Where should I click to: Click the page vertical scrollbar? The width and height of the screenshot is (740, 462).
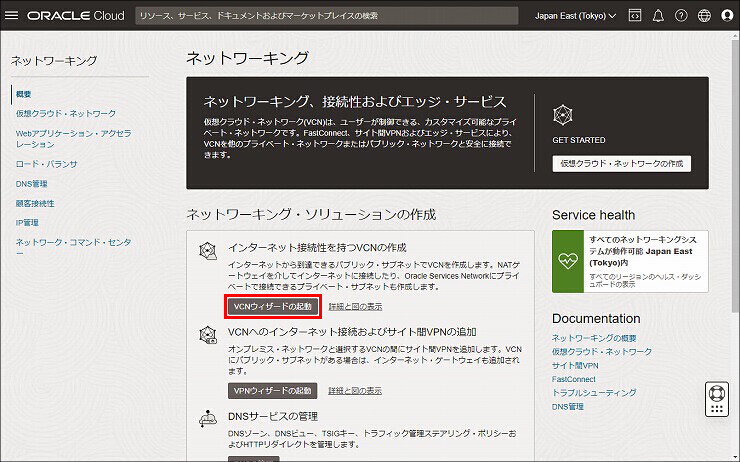pos(735,175)
